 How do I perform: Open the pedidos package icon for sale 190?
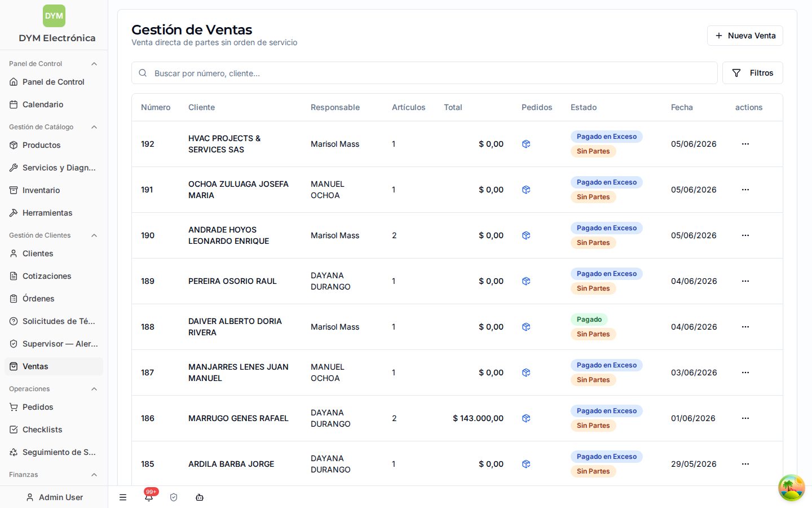[x=526, y=235]
